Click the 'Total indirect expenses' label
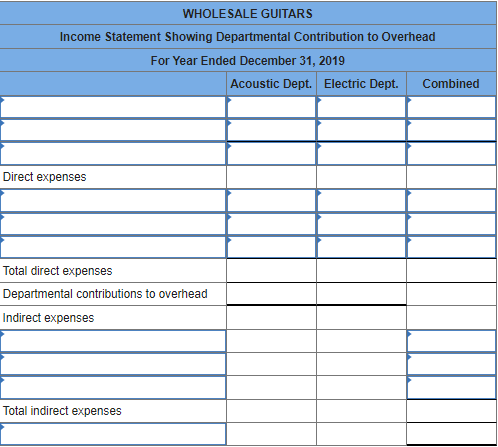 click(62, 411)
